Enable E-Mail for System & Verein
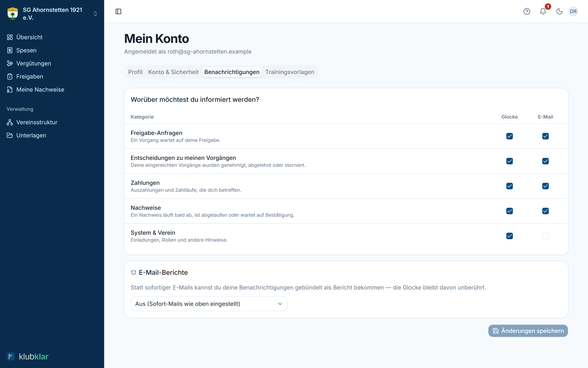Screen dimensions: 588x368 546,236
